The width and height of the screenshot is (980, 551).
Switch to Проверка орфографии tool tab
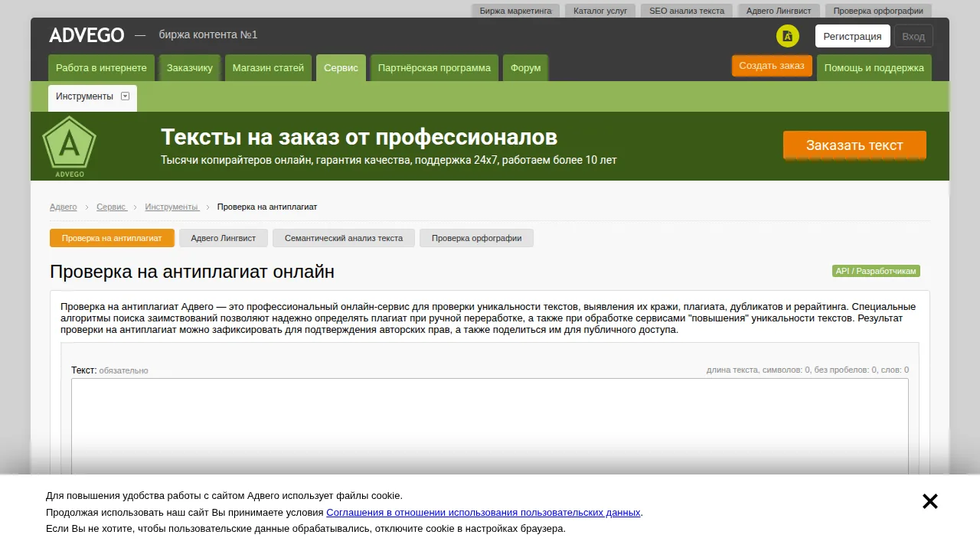476,238
